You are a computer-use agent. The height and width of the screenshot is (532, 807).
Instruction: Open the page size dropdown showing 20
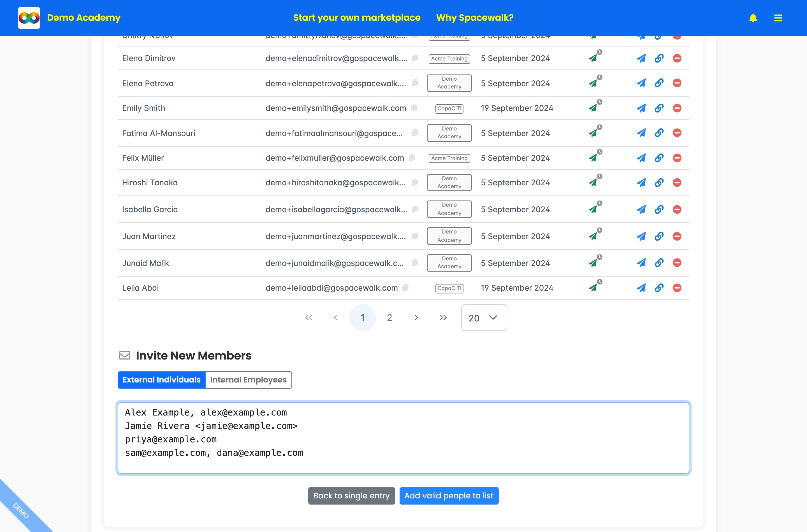tap(484, 318)
